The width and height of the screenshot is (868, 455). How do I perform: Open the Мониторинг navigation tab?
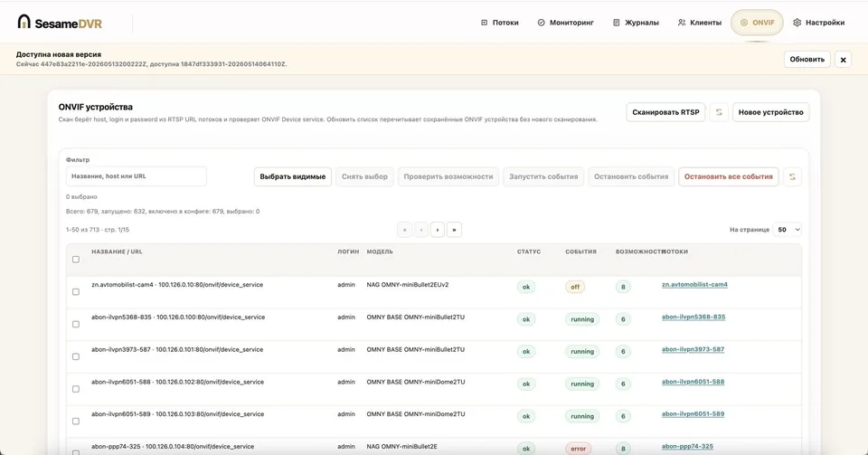(x=566, y=23)
